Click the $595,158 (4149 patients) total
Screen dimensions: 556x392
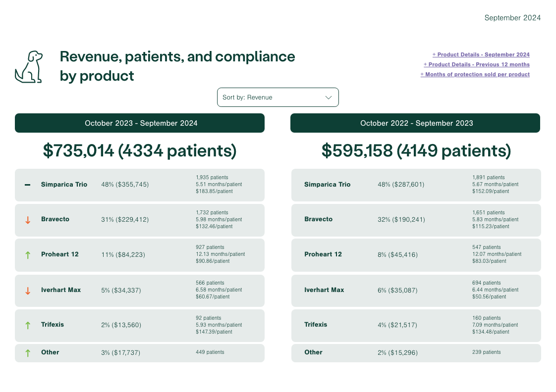click(416, 151)
